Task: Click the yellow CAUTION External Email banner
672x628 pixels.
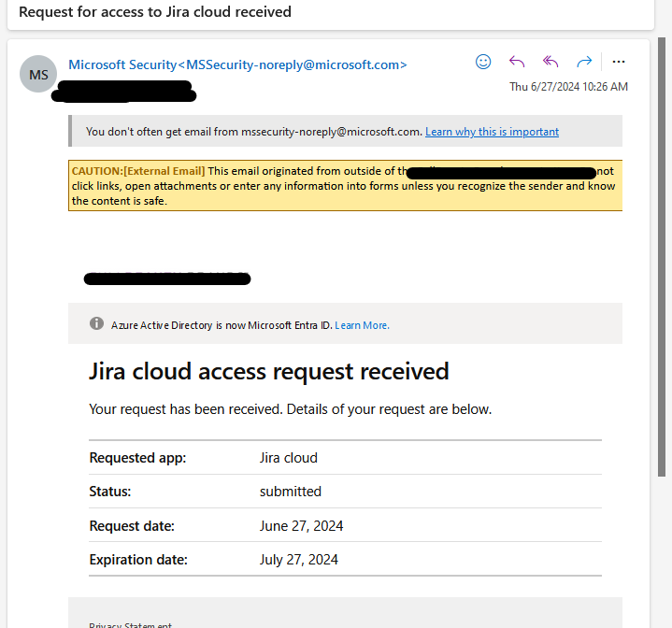Action: (346, 185)
